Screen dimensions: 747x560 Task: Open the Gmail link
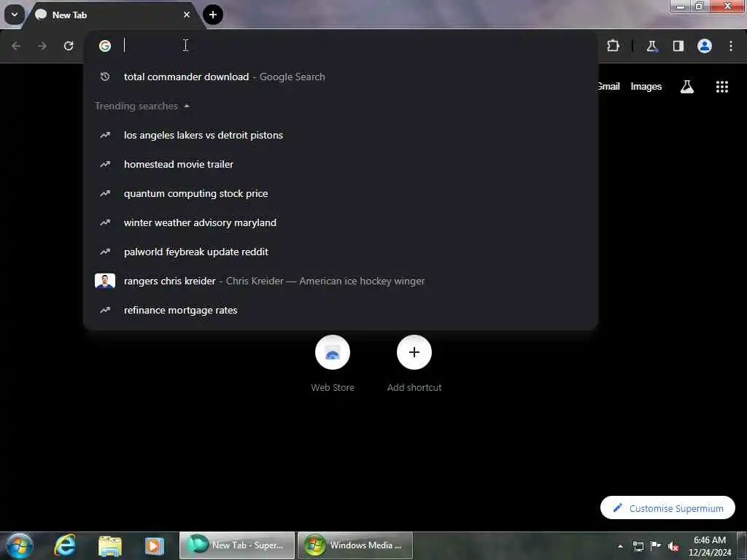click(x=608, y=86)
